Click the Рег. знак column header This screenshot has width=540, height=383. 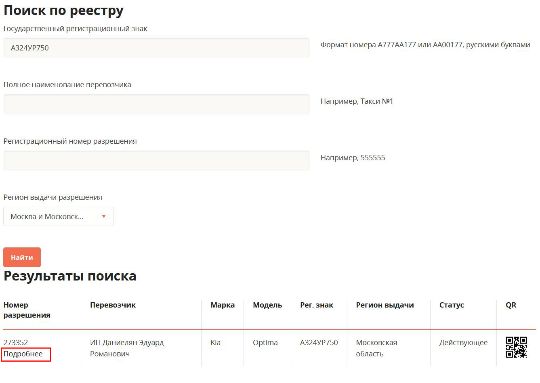coord(317,305)
